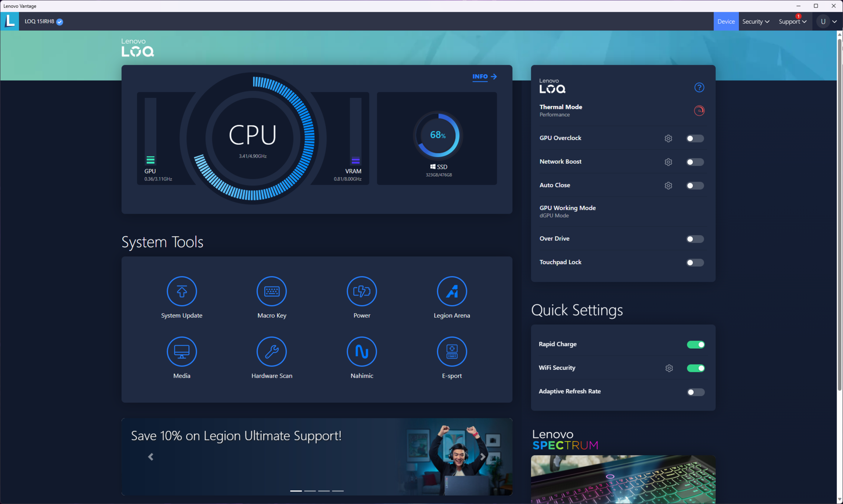Turn off Rapid Charge

[x=695, y=344]
